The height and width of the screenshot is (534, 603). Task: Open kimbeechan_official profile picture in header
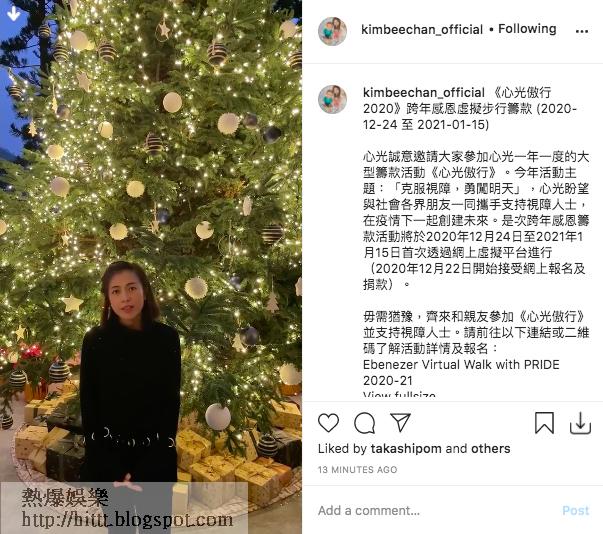[x=332, y=31]
